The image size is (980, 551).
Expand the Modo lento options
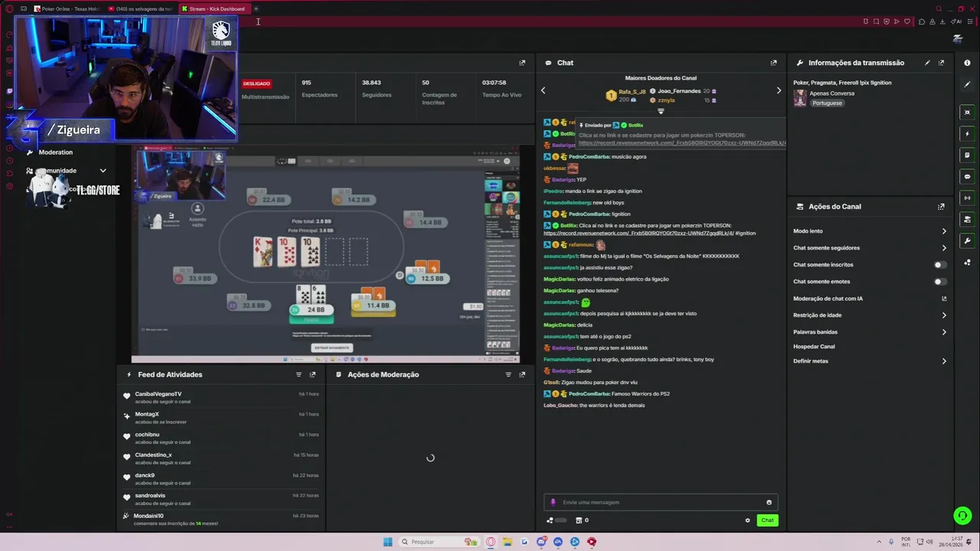click(943, 231)
